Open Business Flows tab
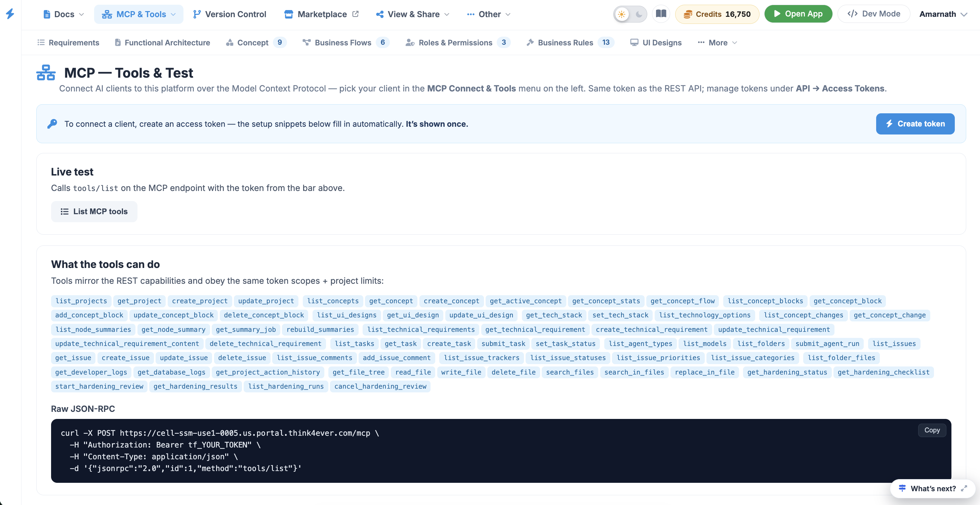Viewport: 980px width, 505px height. coord(346,43)
